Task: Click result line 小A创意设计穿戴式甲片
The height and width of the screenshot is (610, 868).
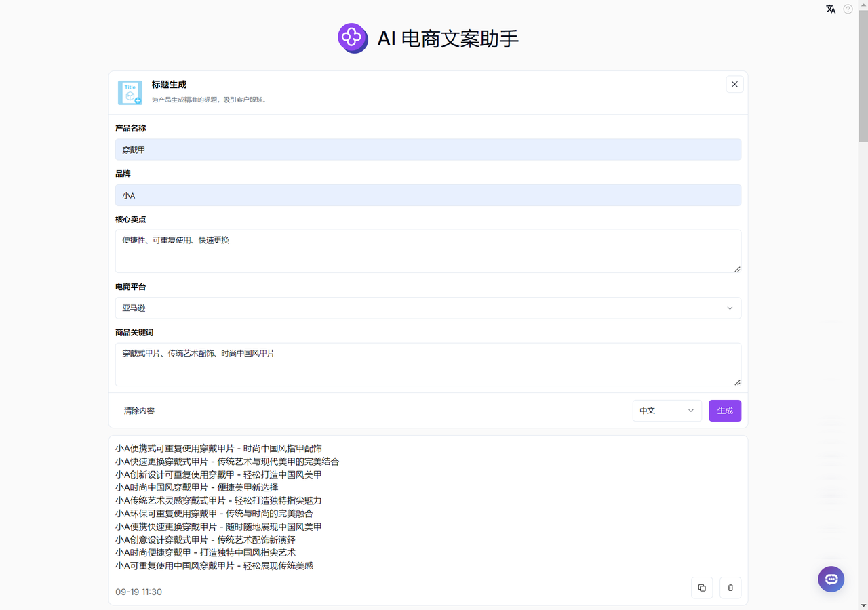Action: (205, 540)
